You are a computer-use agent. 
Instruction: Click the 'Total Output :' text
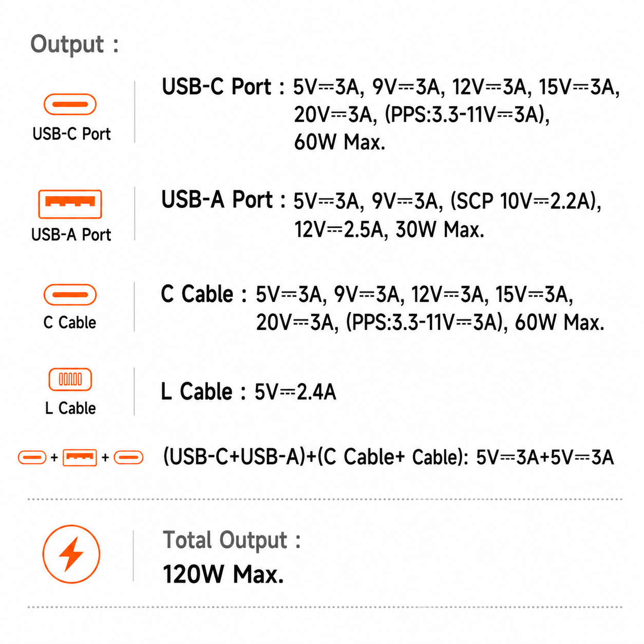(x=232, y=540)
